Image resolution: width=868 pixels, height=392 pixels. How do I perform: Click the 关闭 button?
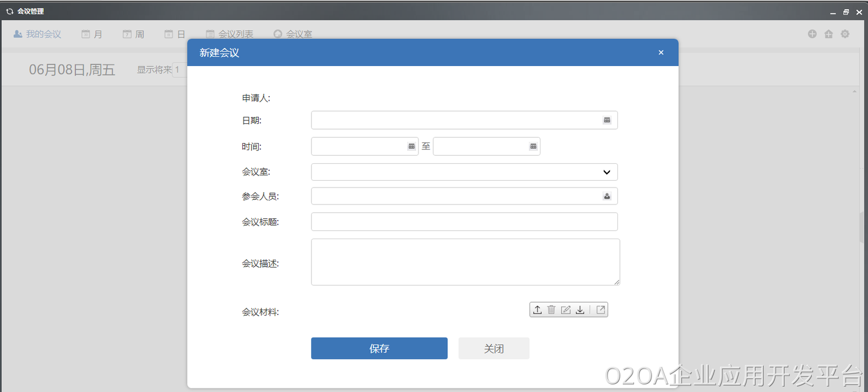point(494,349)
